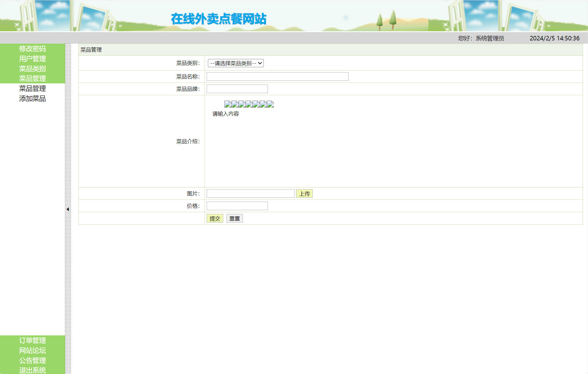Click the second editor toolbar icon

tap(234, 104)
